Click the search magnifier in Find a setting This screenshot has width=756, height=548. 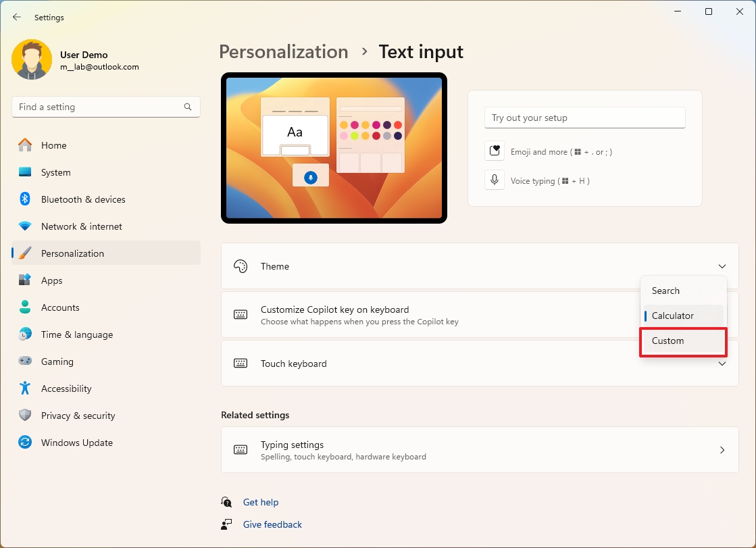(188, 107)
